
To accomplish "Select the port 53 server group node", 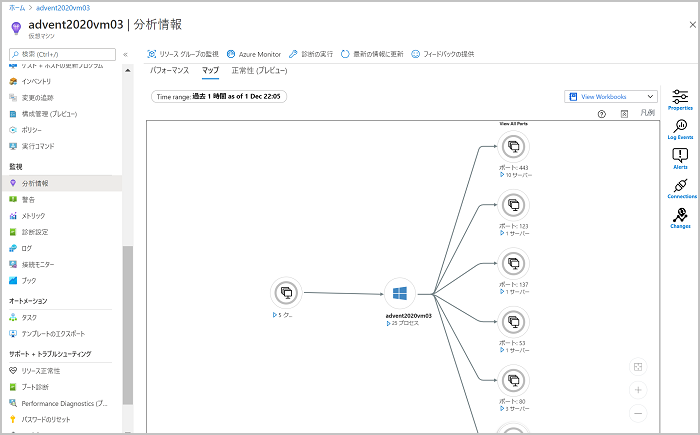I will (513, 322).
